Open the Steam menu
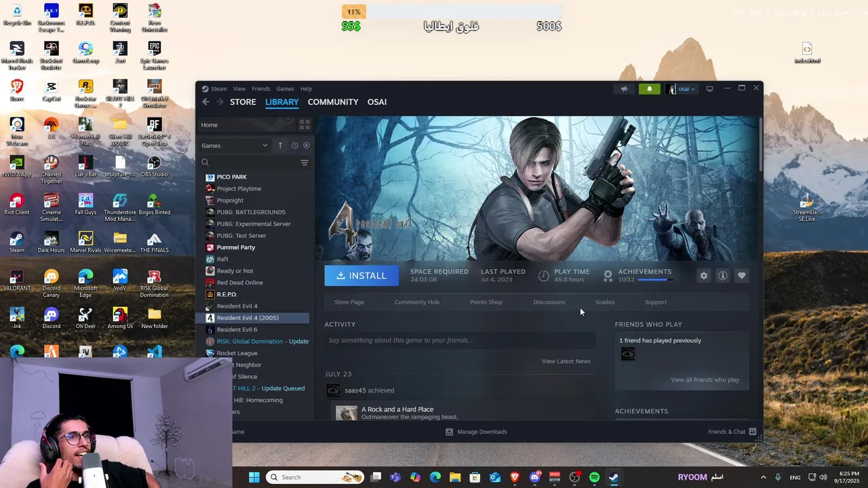The width and height of the screenshot is (868, 488). [218, 89]
